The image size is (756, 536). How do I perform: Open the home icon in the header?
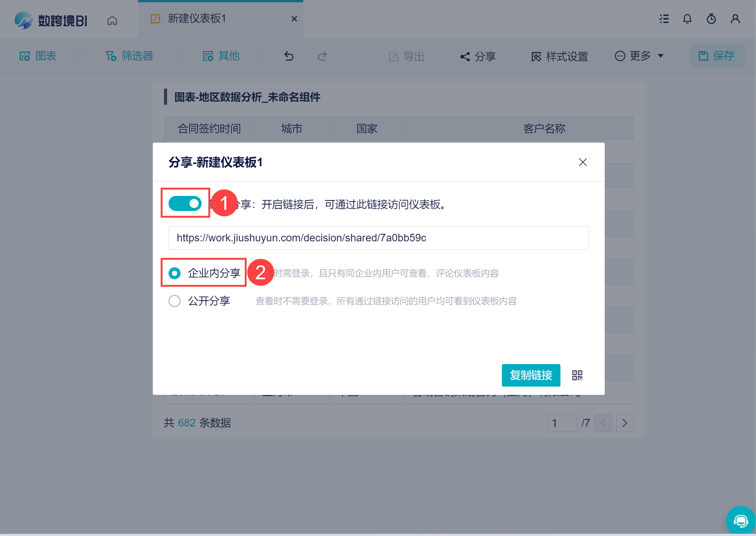[x=112, y=20]
